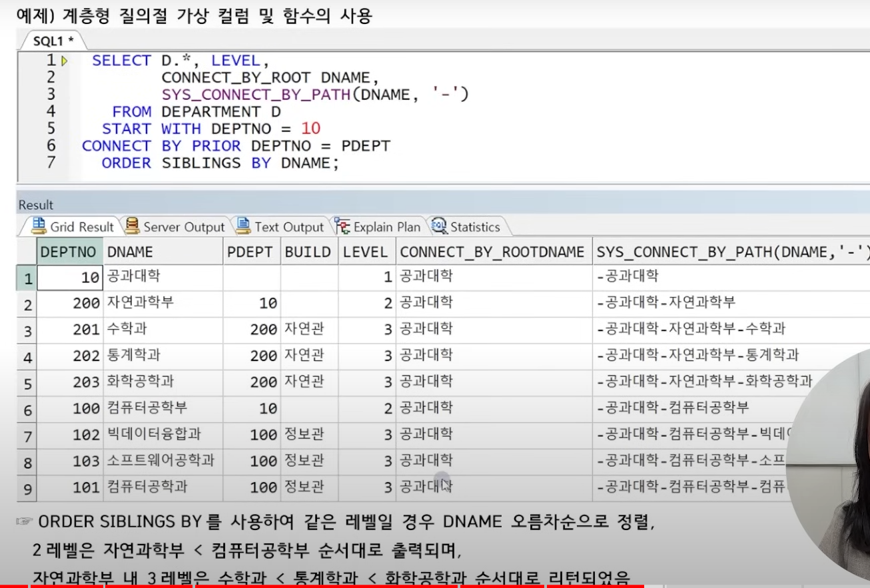Click the DNAME cell 빅데이터융합과

pos(163,435)
